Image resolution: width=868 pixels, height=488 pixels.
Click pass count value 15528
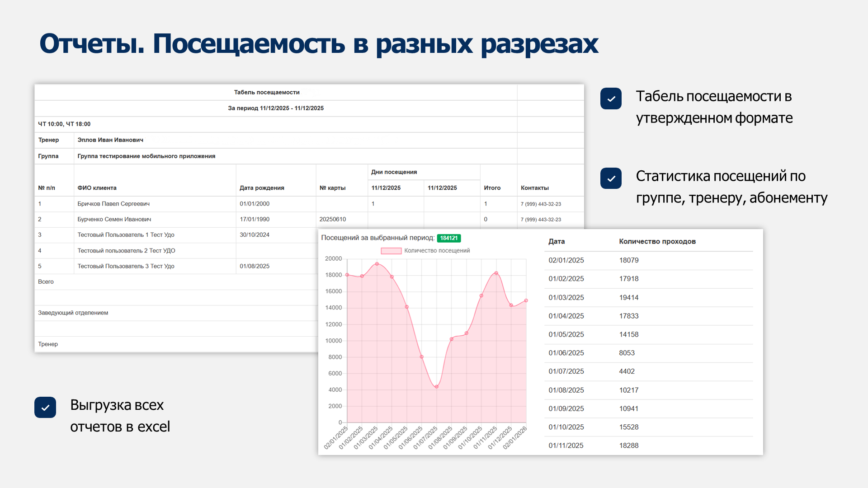point(629,427)
